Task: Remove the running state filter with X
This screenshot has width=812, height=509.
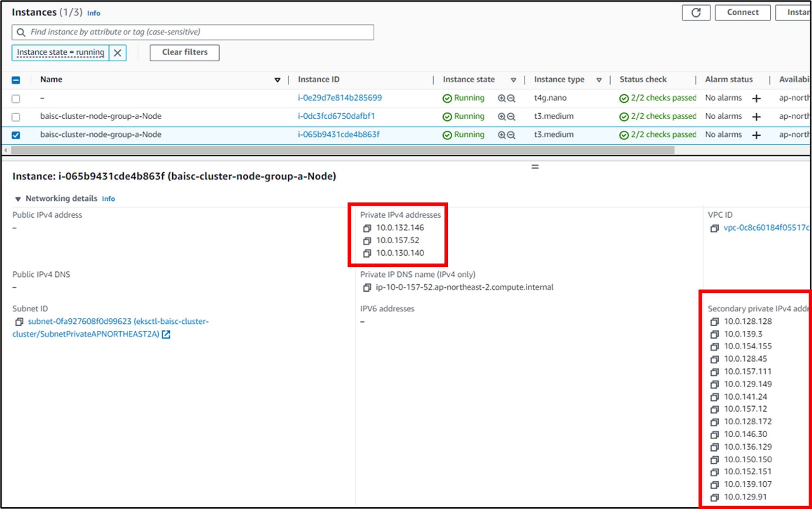Action: click(117, 53)
